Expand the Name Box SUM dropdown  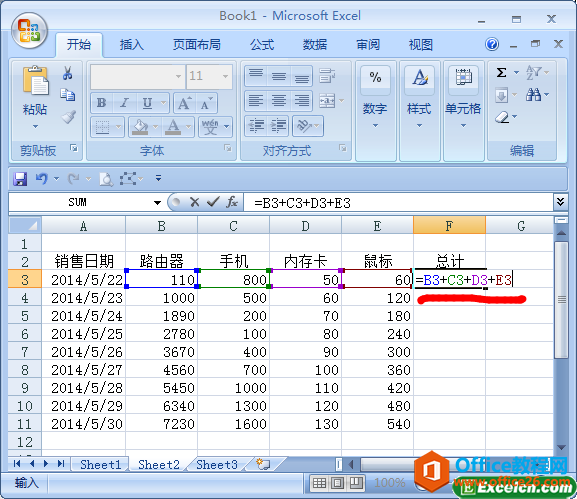157,202
